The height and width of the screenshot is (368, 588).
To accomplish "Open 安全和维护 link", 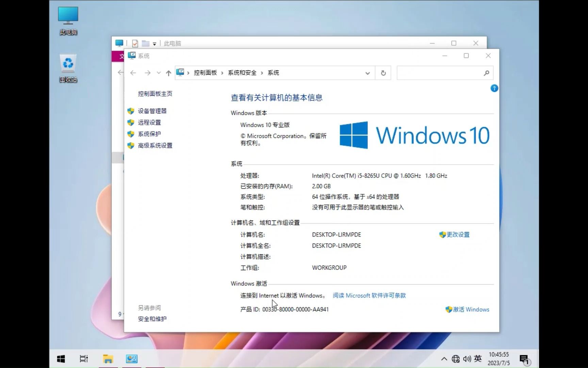I will [x=152, y=319].
